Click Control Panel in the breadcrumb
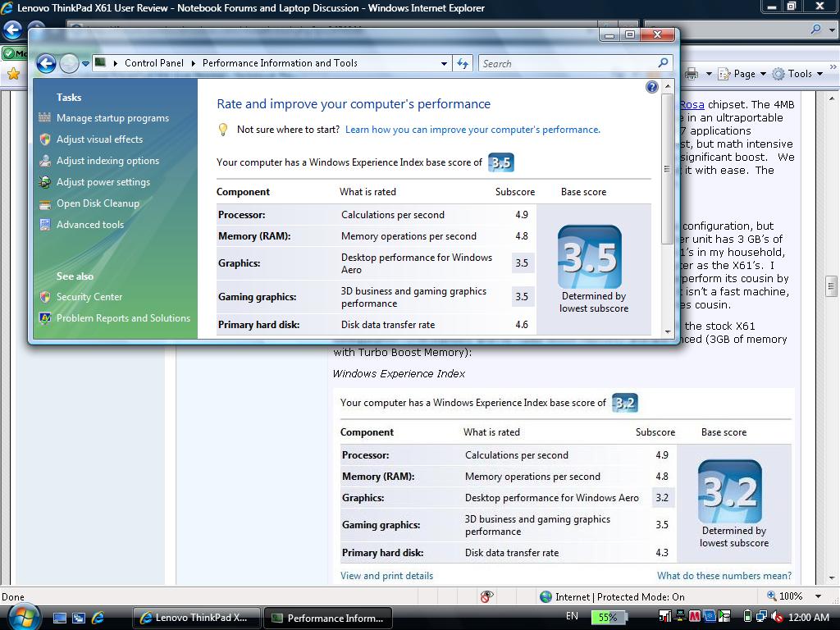 click(x=153, y=63)
